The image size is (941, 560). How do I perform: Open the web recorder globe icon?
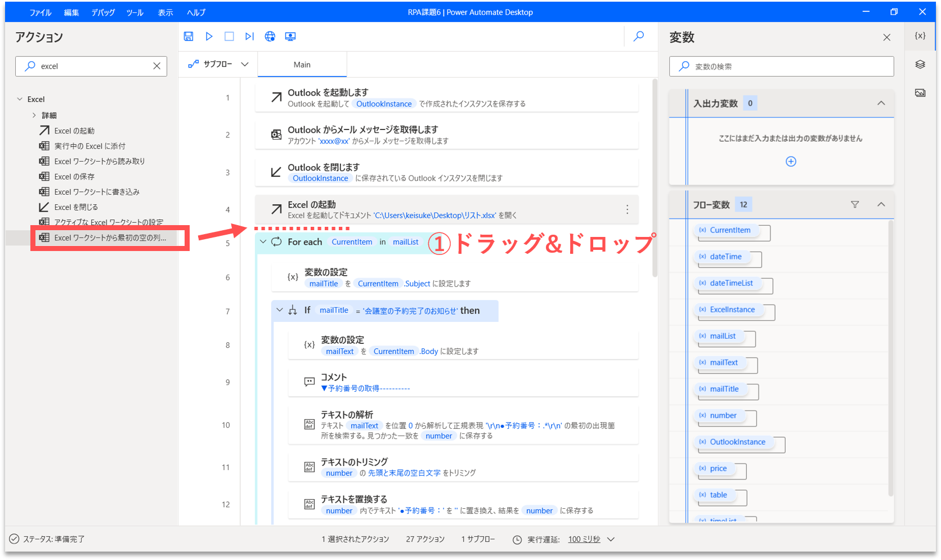click(270, 37)
